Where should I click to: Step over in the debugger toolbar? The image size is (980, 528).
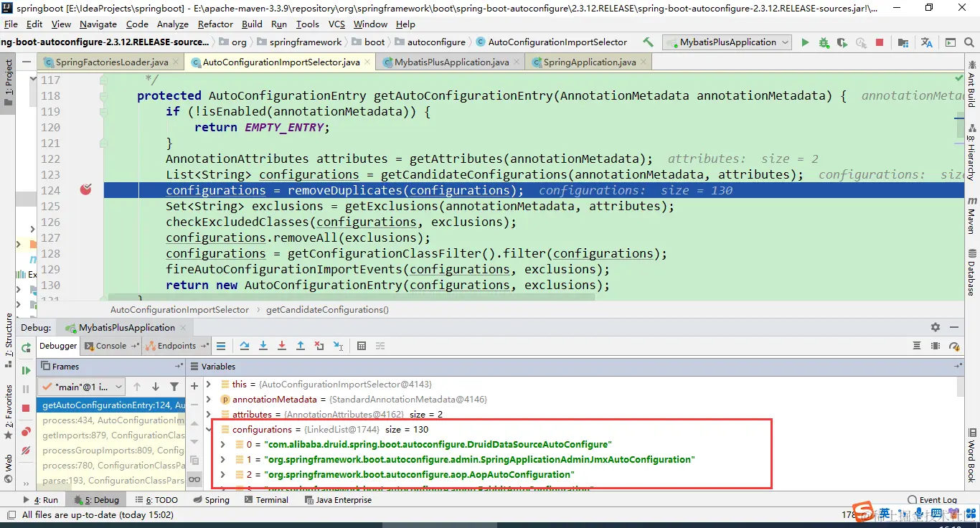pyautogui.click(x=245, y=346)
